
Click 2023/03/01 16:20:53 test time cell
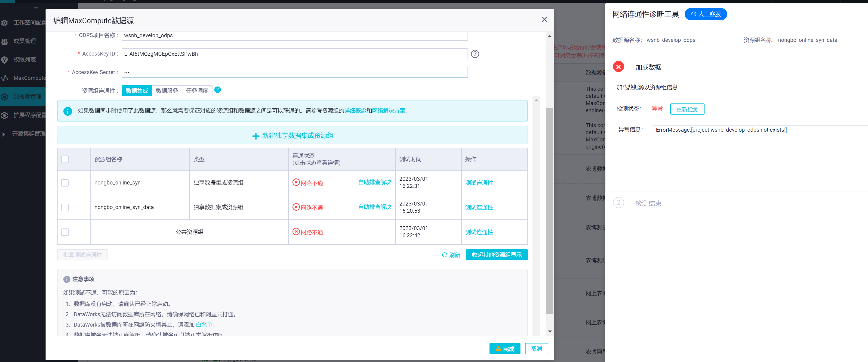(428, 207)
